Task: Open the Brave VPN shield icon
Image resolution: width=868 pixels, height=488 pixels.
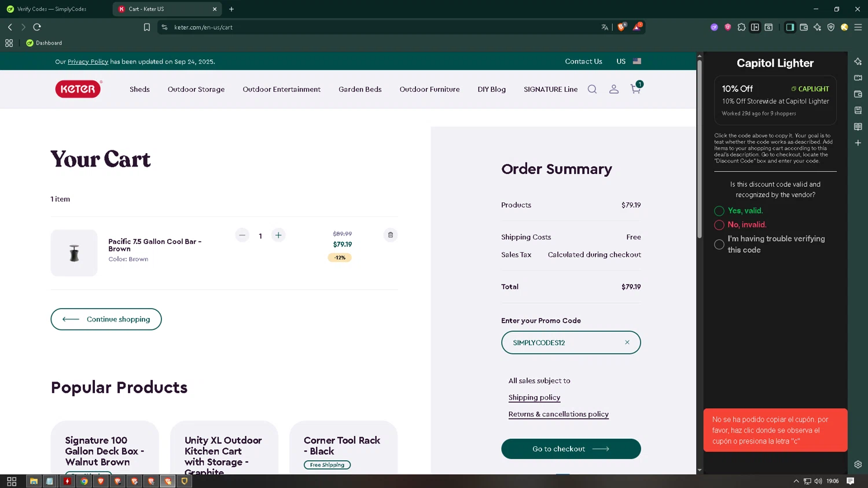Action: (831, 27)
